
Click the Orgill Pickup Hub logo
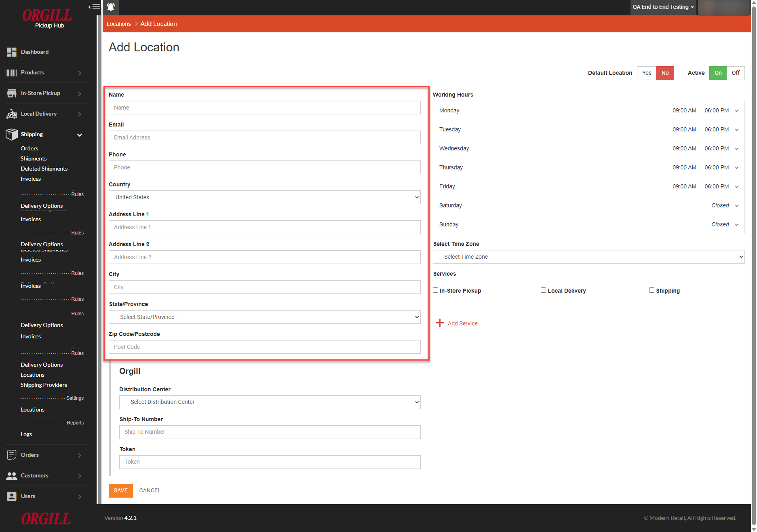point(48,19)
